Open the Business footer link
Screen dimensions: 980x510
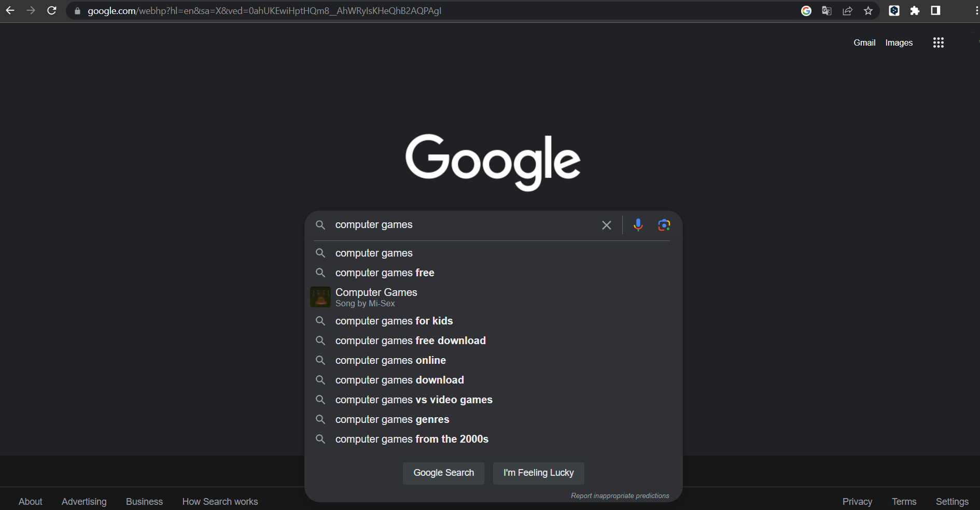coord(144,502)
